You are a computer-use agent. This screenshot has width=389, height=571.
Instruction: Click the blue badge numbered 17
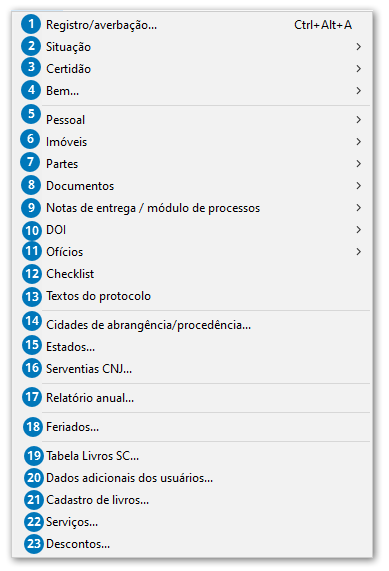32,397
